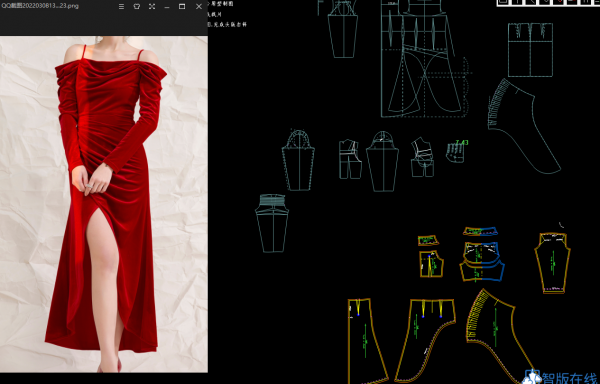
Task: Select the cyan skirt draft with pleated waistband
Action: click(272, 223)
